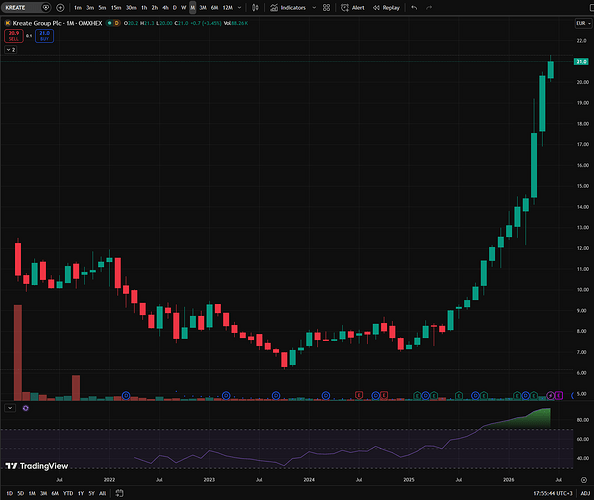Redo the chart action
The width and height of the screenshot is (594, 500).
tap(429, 8)
